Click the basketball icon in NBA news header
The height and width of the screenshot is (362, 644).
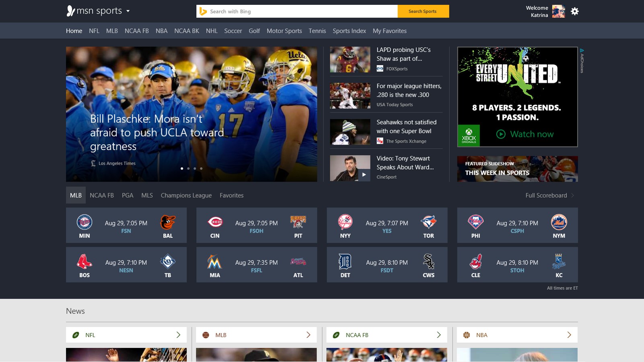click(467, 335)
